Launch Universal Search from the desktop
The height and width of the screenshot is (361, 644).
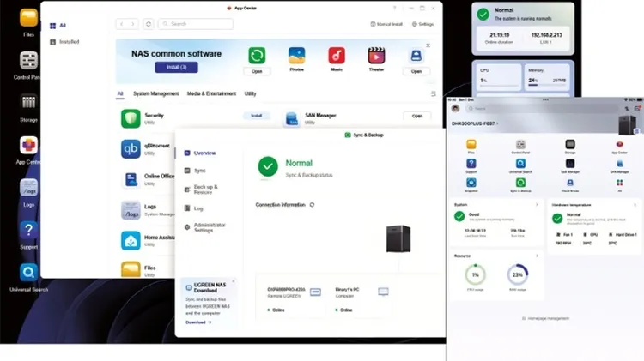click(28, 273)
